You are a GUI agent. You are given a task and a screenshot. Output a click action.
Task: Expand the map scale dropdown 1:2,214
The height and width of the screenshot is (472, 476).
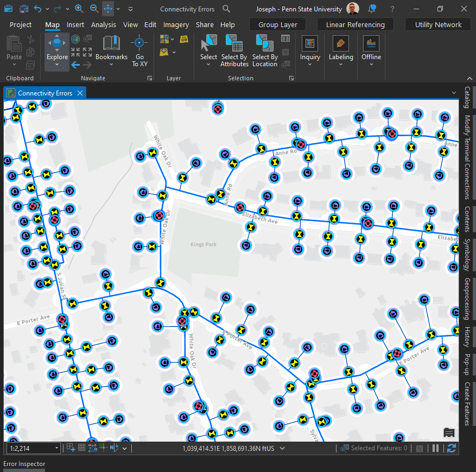56,448
